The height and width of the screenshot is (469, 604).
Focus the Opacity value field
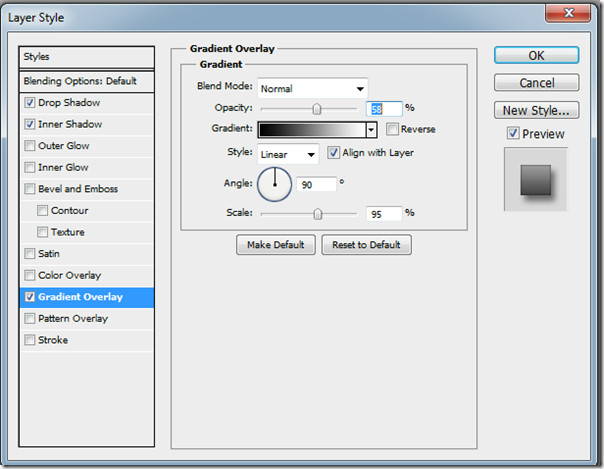[x=384, y=109]
